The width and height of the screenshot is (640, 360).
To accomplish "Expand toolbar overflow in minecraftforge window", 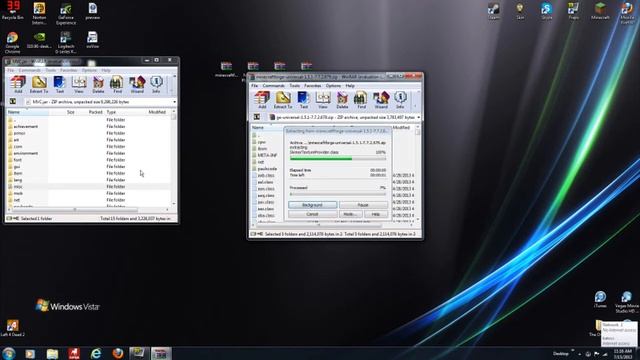I will [x=416, y=105].
